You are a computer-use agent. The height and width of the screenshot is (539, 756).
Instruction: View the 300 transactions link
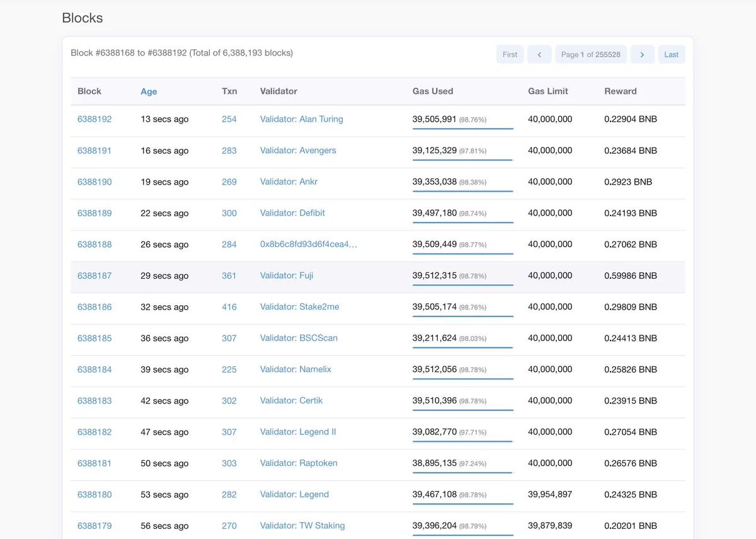pyautogui.click(x=229, y=213)
